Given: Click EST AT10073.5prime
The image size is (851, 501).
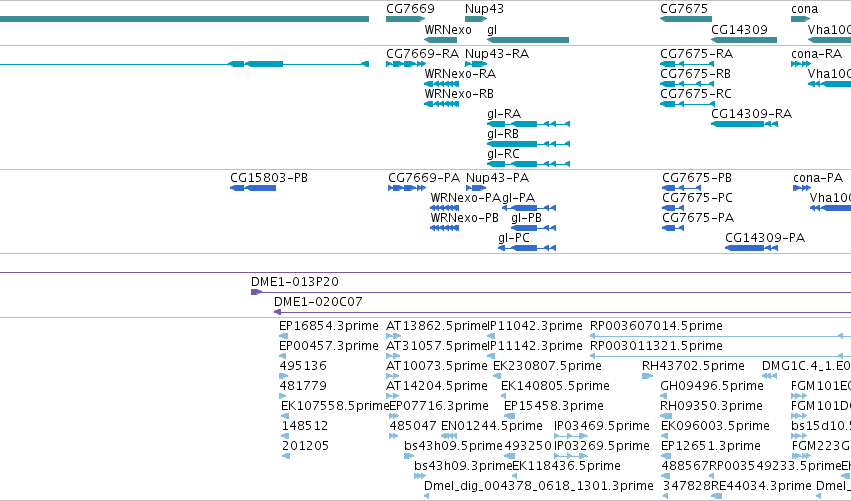Looking at the screenshot, I should pyautogui.click(x=437, y=366).
